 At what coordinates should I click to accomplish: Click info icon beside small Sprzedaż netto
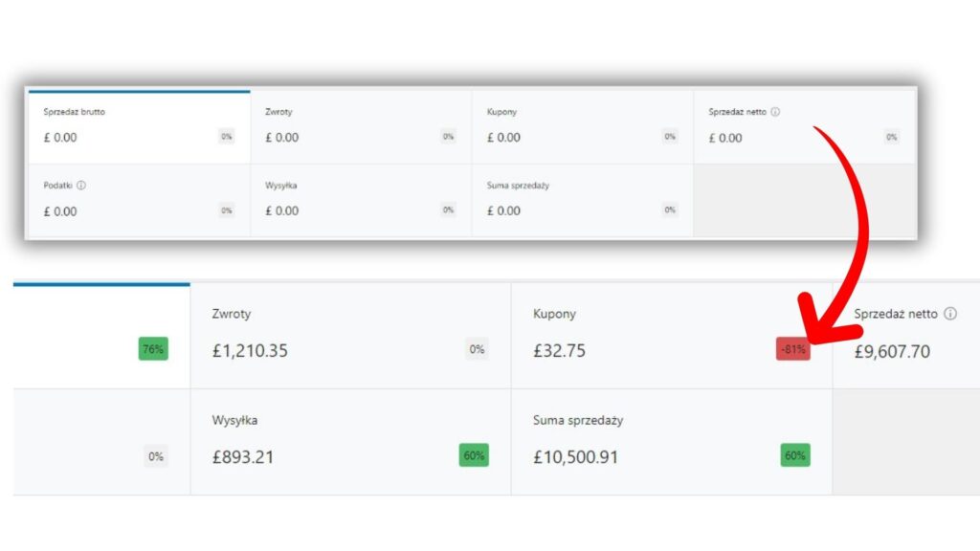775,112
